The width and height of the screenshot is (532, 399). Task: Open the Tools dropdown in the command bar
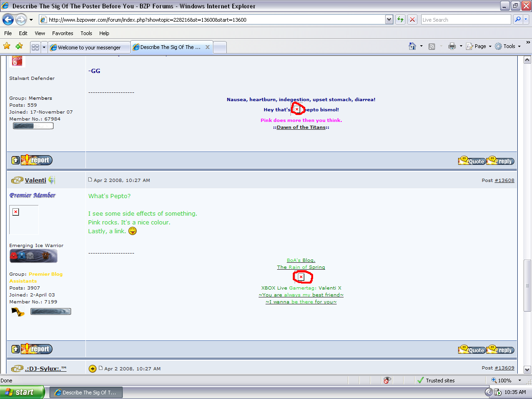pos(508,46)
